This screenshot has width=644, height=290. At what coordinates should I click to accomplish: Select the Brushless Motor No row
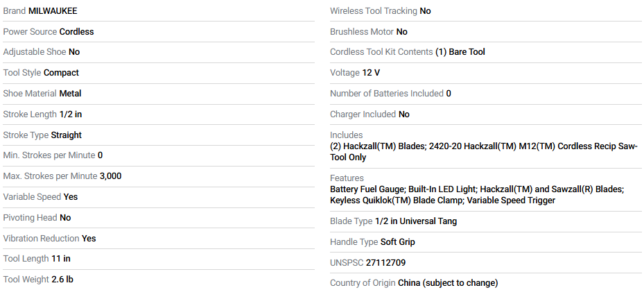pos(485,32)
